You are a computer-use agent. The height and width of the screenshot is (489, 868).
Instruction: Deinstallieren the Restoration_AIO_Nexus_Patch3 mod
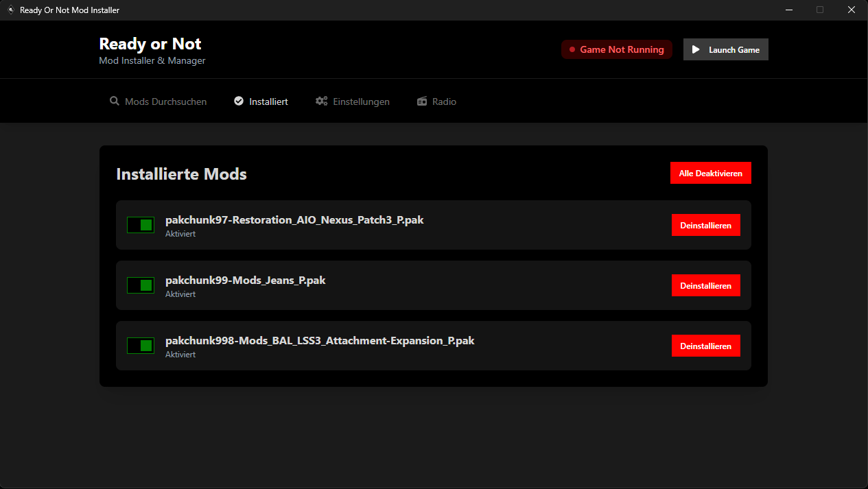(x=706, y=225)
